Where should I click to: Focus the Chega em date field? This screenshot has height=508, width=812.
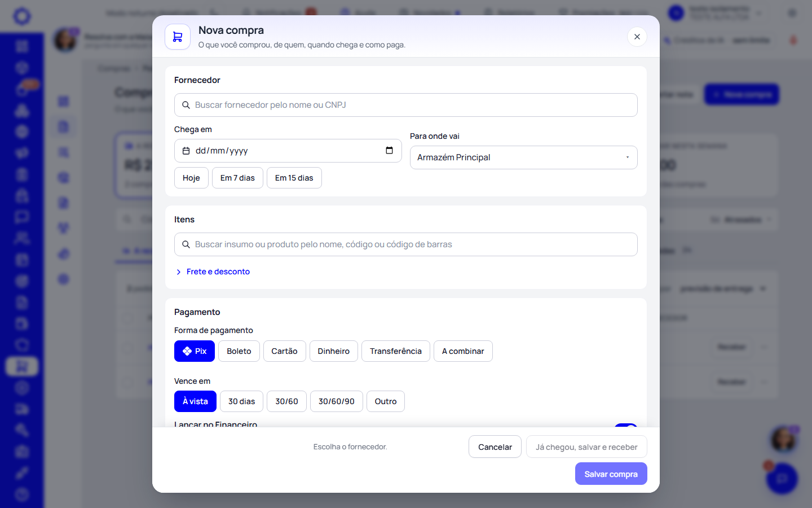288,151
